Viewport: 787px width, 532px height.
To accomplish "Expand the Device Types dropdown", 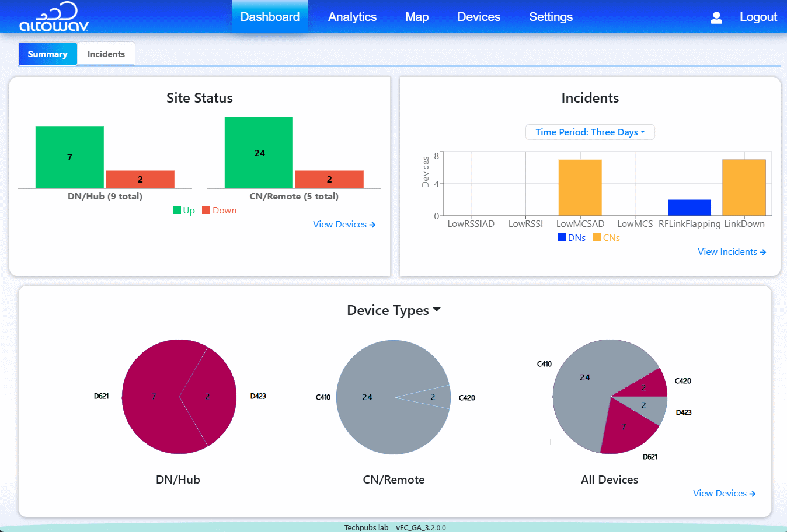I will tap(393, 310).
